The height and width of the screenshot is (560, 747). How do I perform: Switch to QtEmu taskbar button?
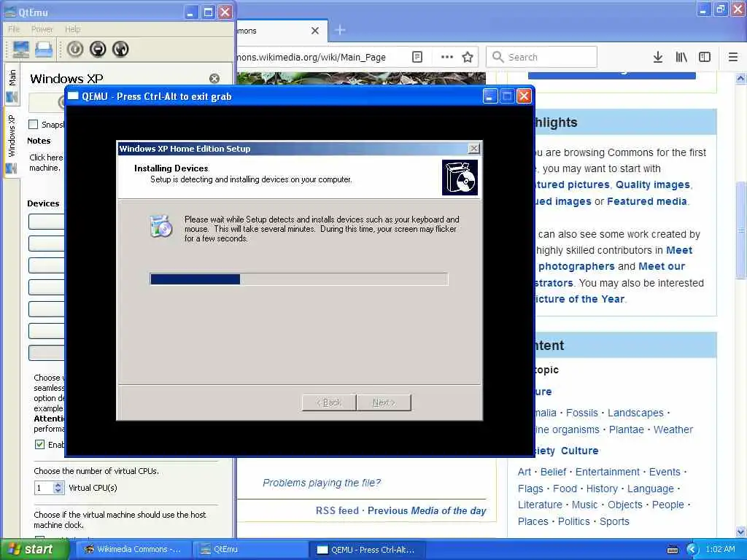pyautogui.click(x=249, y=550)
